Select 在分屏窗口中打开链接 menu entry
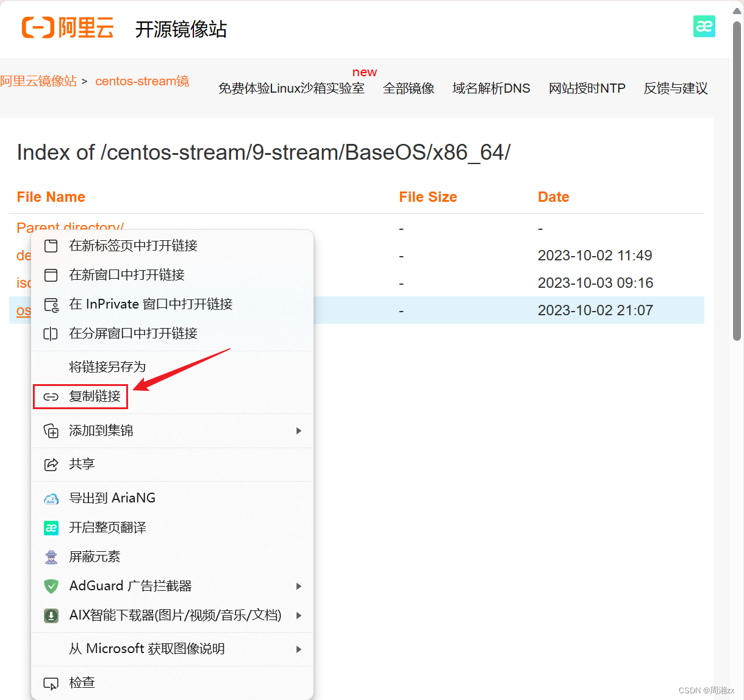Screen dimensions: 744x700 pos(172,334)
